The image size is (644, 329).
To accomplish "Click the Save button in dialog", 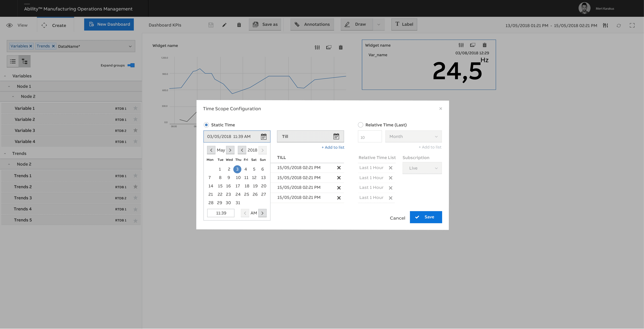I will coord(425,217).
